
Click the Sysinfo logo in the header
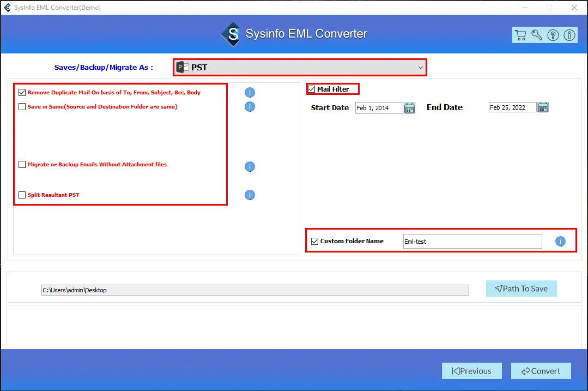(x=231, y=34)
